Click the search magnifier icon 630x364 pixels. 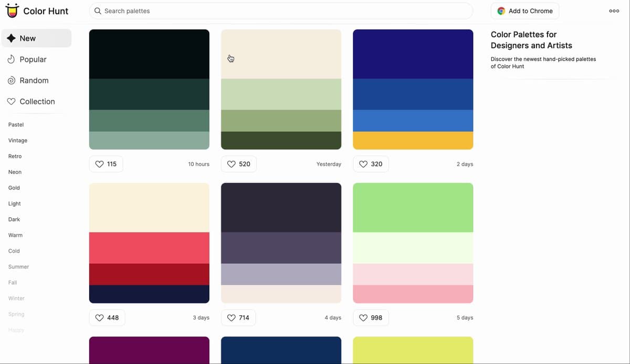[98, 11]
